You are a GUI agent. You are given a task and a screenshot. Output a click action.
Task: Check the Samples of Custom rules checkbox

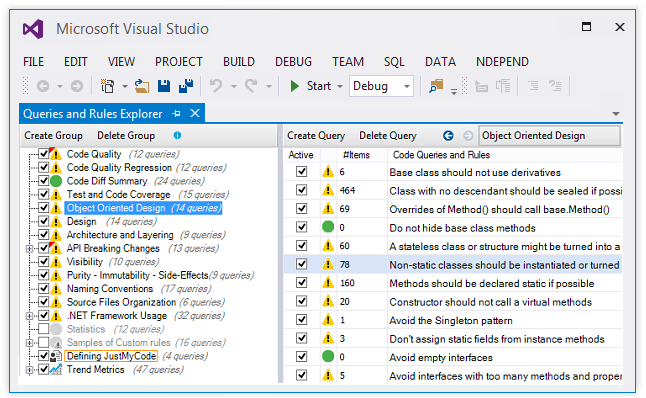click(44, 342)
